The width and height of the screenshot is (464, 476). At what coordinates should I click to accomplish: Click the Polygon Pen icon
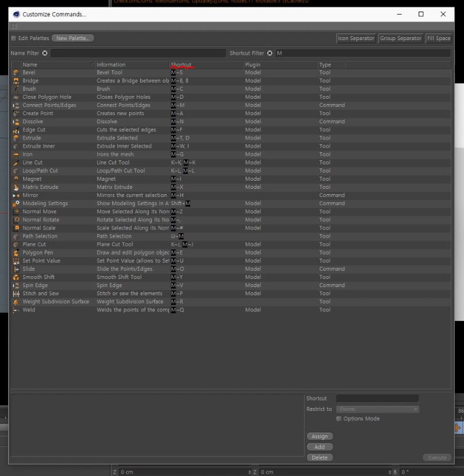tap(16, 253)
